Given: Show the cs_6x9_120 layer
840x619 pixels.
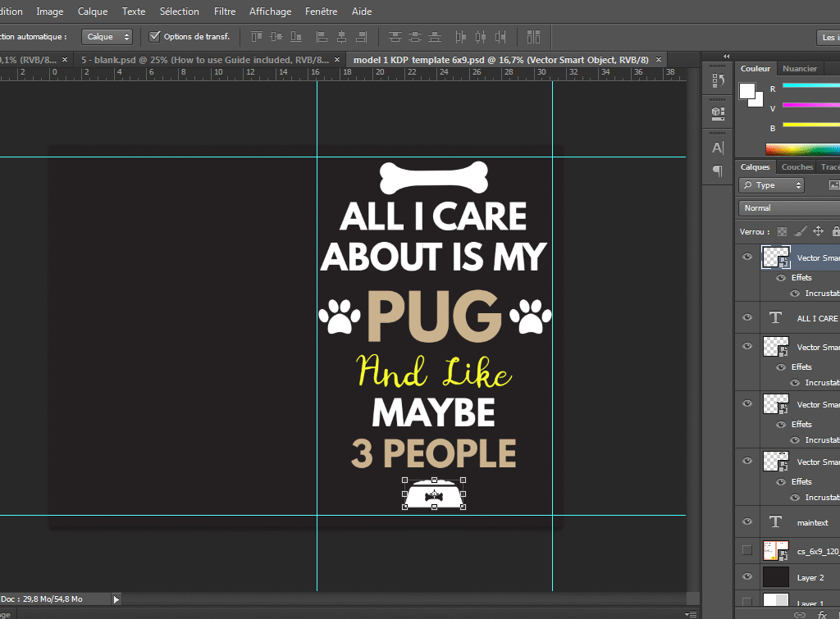Looking at the screenshot, I should [746, 549].
